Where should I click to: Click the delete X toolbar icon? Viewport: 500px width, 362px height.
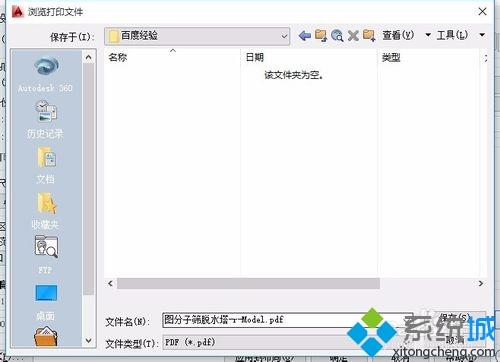(x=353, y=35)
